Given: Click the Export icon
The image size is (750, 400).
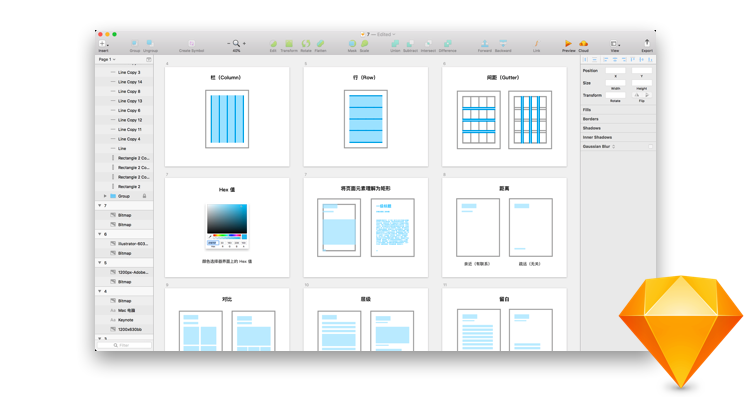Looking at the screenshot, I should pyautogui.click(x=646, y=44).
